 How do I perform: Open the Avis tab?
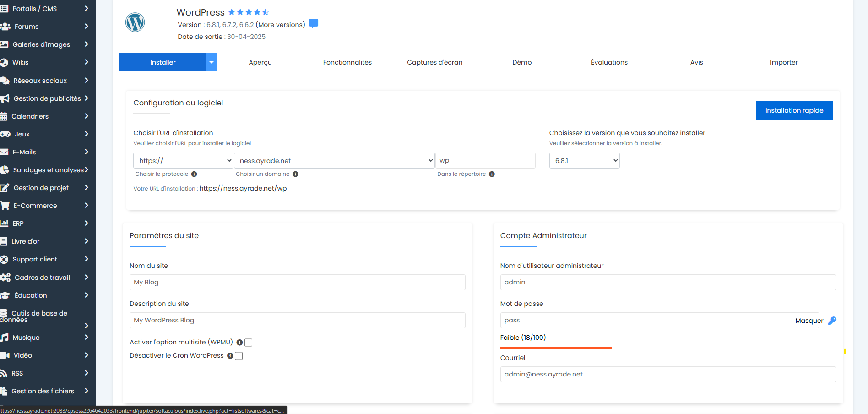pyautogui.click(x=696, y=62)
